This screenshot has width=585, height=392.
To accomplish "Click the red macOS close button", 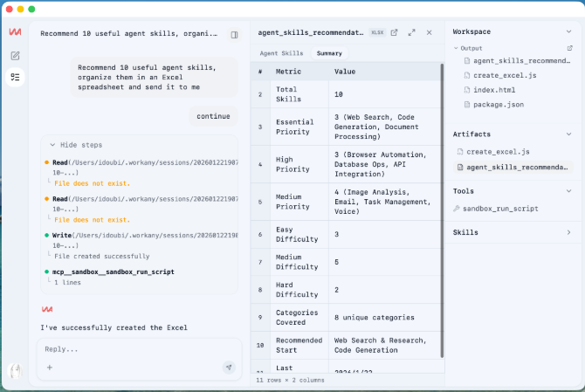I will (x=10, y=9).
